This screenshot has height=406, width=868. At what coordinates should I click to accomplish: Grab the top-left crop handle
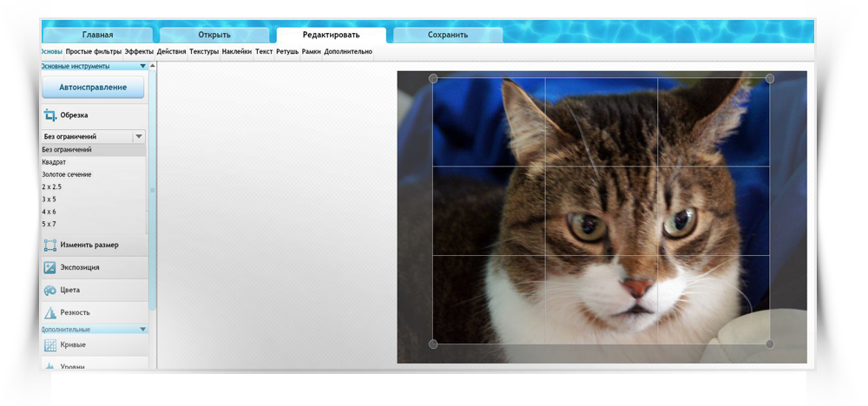[x=433, y=79]
